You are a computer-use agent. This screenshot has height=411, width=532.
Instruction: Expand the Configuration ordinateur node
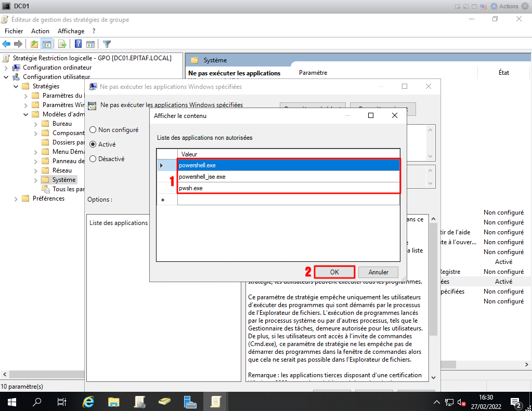click(6, 68)
